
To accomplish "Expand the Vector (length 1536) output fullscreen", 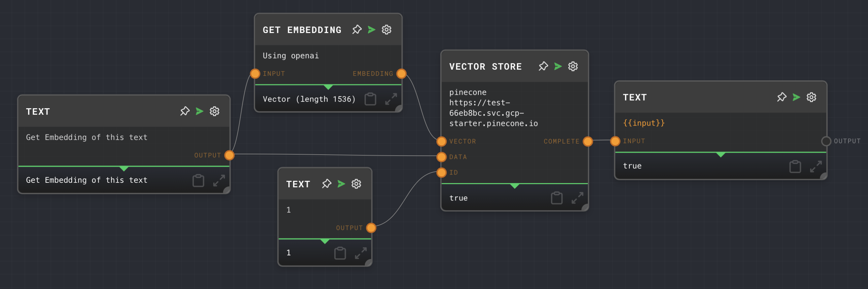I will point(391,99).
